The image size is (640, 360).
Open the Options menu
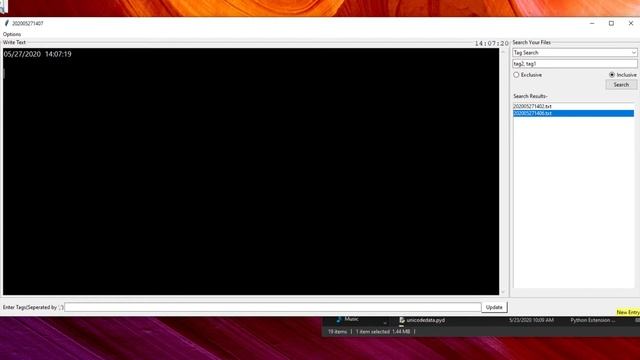[x=12, y=34]
